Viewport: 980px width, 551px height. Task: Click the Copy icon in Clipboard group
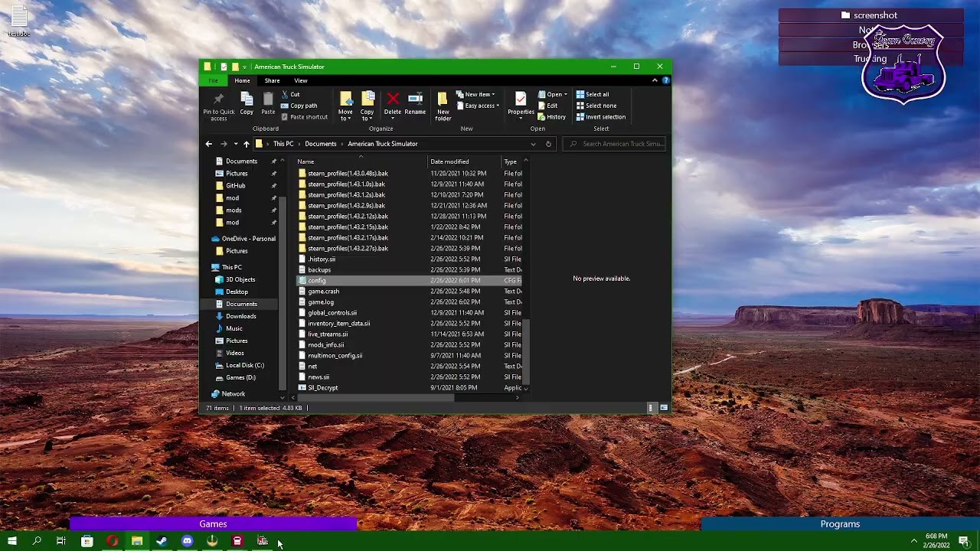tap(247, 104)
